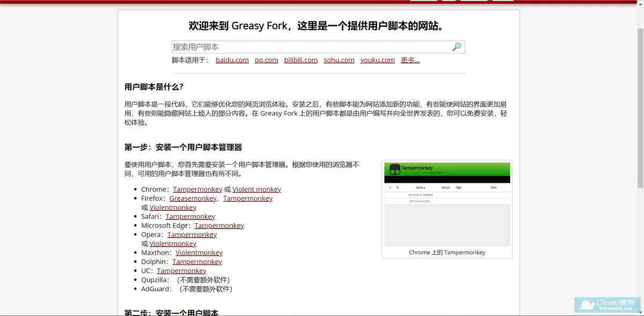Screen dimensions: 644x316
Task: Click the 脚本适用于 label
Action: click(190, 60)
